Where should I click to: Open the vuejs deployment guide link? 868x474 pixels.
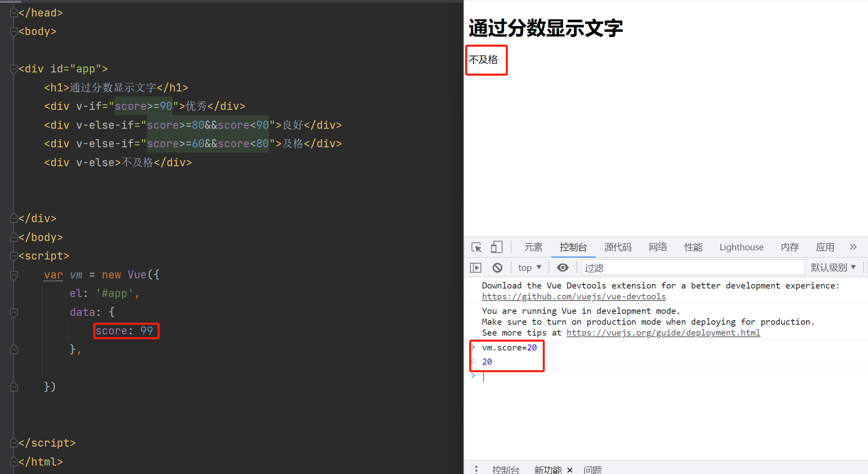(x=663, y=333)
